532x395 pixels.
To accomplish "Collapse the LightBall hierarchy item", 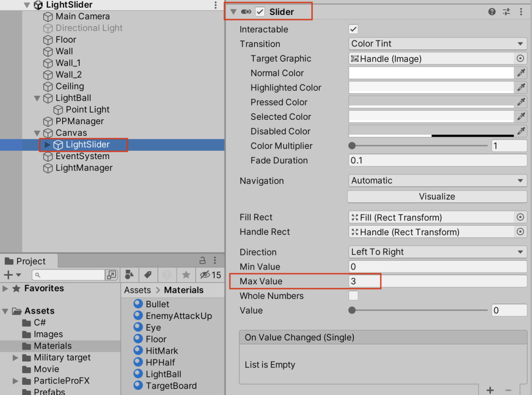I will tap(36, 98).
